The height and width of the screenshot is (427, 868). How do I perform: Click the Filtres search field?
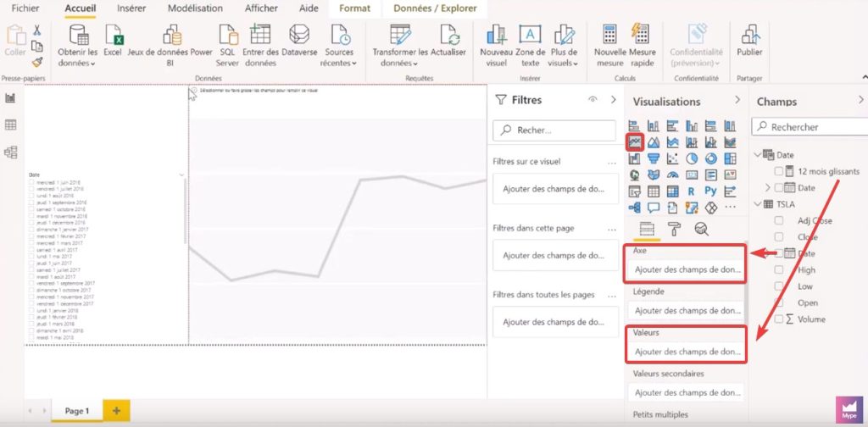click(x=554, y=130)
